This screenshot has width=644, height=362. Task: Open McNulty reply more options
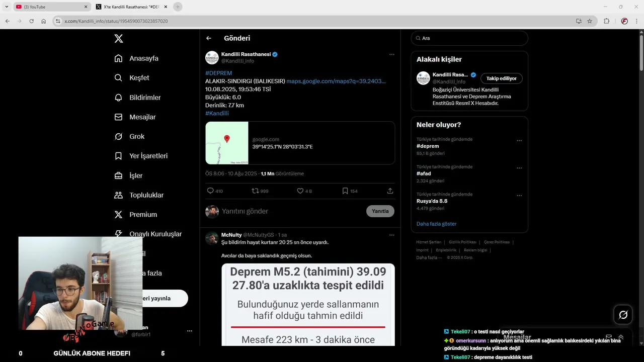[391, 235]
